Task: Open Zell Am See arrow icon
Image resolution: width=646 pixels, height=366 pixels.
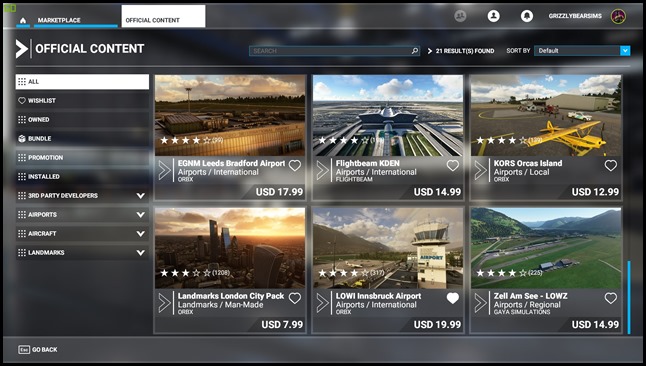Action: tap(480, 303)
